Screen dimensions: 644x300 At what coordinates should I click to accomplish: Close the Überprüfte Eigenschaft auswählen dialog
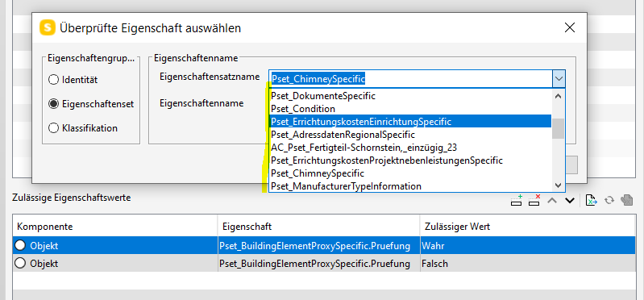(569, 27)
